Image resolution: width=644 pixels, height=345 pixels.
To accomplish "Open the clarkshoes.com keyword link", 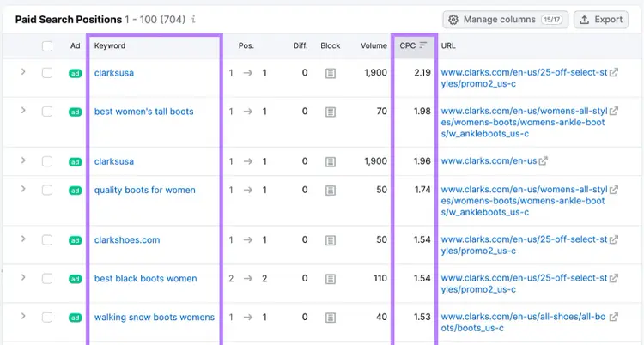I will click(x=127, y=239).
